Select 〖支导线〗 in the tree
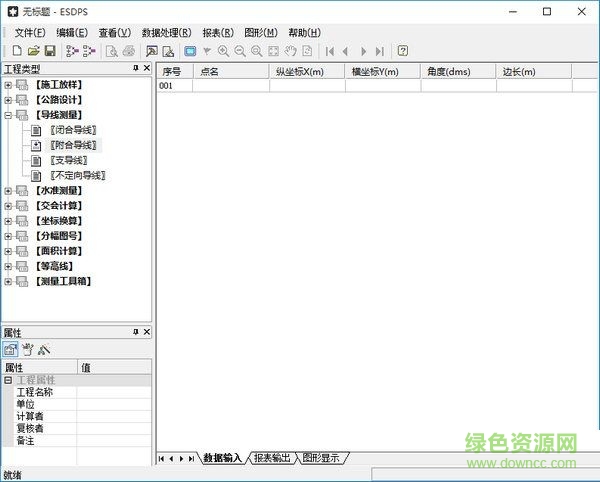Viewport: 600px width, 482px height. 68,160
